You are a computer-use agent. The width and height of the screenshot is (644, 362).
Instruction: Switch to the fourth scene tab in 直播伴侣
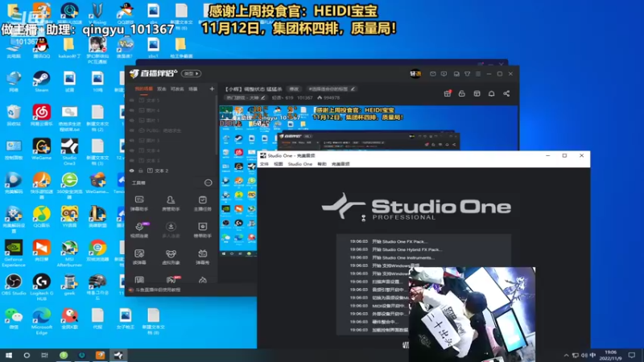(x=193, y=88)
